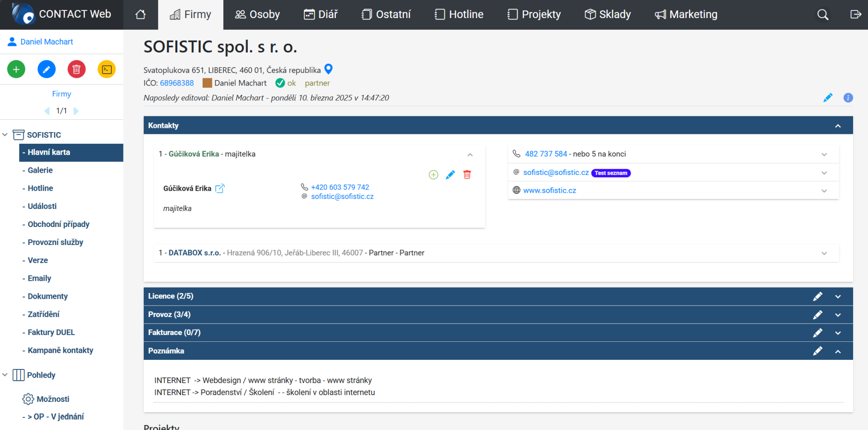Click the info icon next to the edit pencil
Screen dimensions: 868x430
849,98
